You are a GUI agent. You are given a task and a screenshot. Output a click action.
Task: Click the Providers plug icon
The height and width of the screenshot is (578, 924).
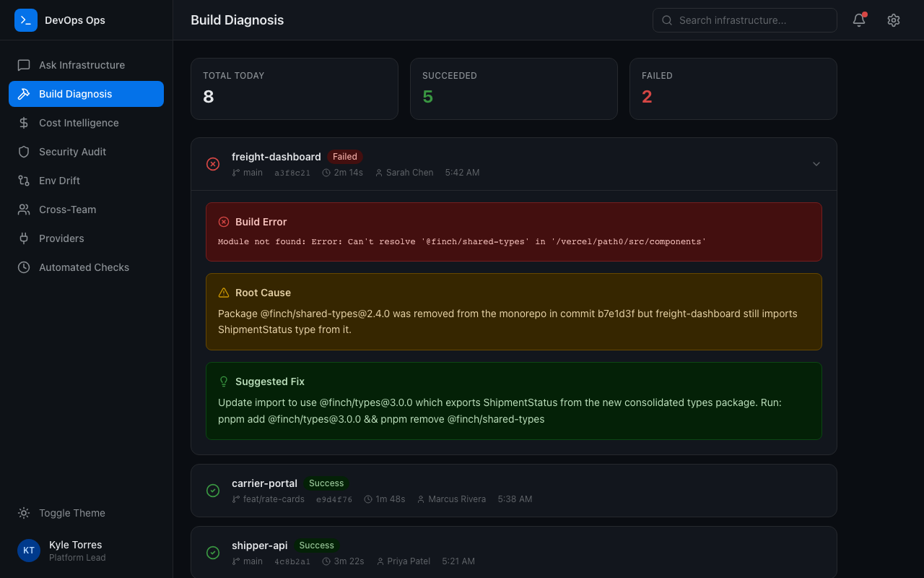(x=25, y=238)
